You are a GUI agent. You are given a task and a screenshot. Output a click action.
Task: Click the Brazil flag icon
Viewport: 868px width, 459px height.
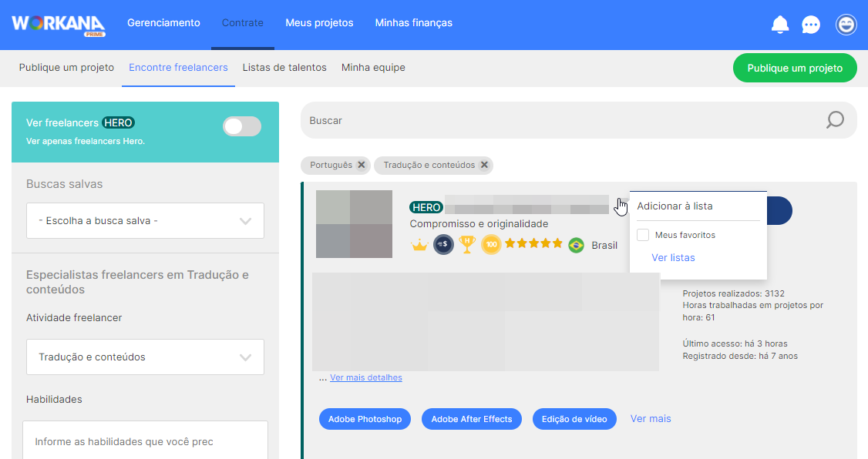[x=577, y=245]
